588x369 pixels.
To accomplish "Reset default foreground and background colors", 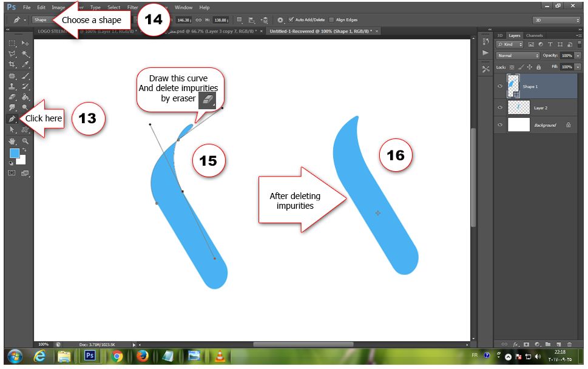I will 12,163.
